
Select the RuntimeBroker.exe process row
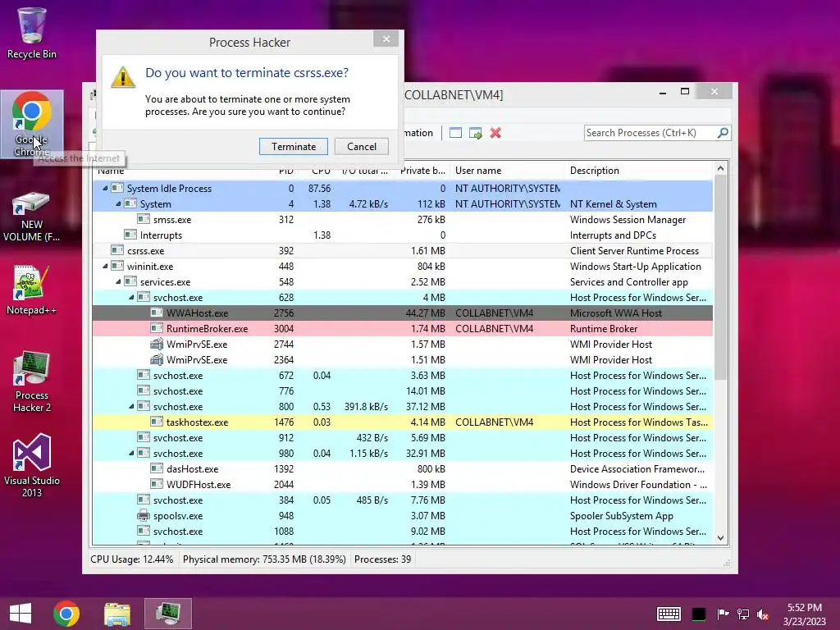(402, 328)
